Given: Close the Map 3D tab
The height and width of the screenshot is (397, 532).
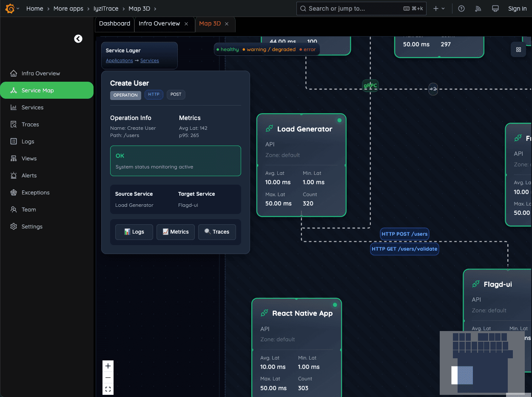Looking at the screenshot, I should [x=227, y=24].
